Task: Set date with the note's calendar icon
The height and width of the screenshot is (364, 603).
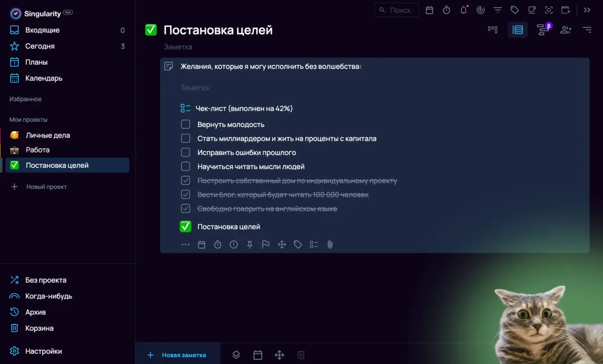Action: pyautogui.click(x=202, y=245)
